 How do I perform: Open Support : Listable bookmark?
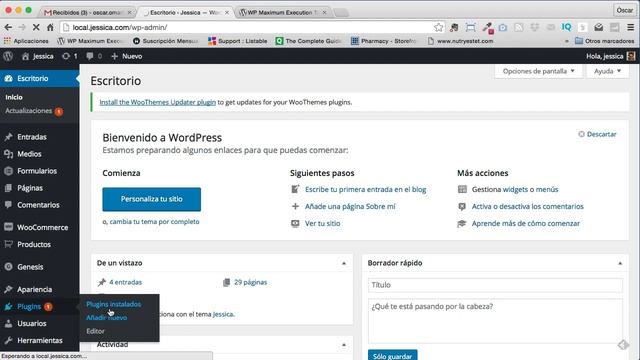point(238,41)
